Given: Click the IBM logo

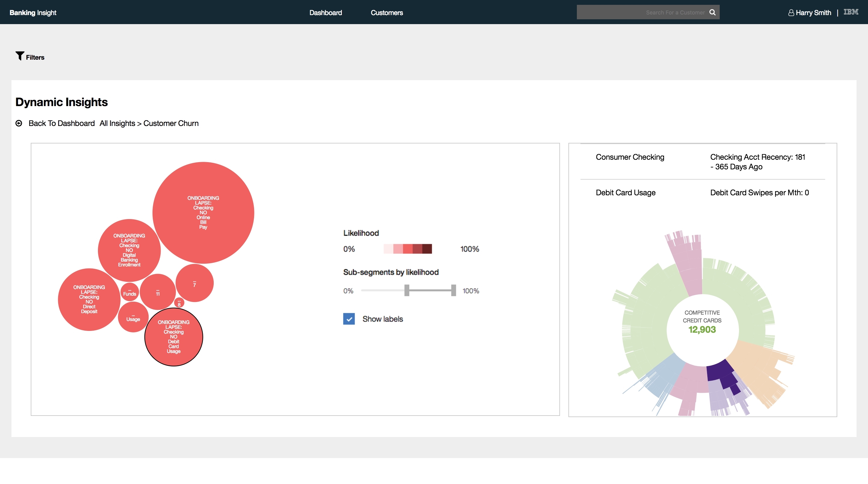Looking at the screenshot, I should 851,12.
